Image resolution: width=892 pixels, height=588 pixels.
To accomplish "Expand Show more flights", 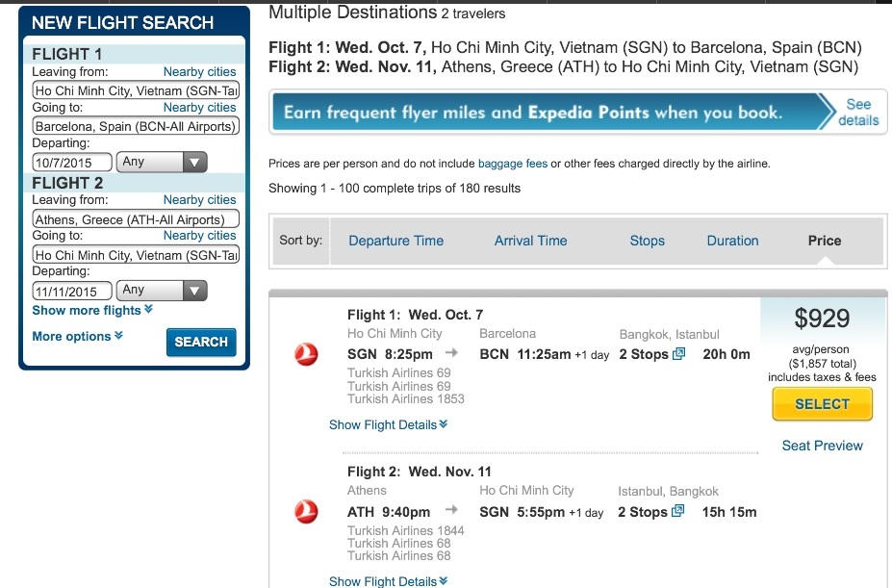I will [92, 310].
